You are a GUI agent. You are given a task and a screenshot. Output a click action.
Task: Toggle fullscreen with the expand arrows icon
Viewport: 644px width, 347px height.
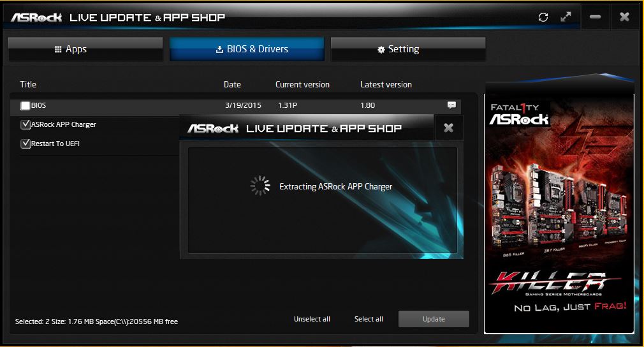[x=566, y=17]
